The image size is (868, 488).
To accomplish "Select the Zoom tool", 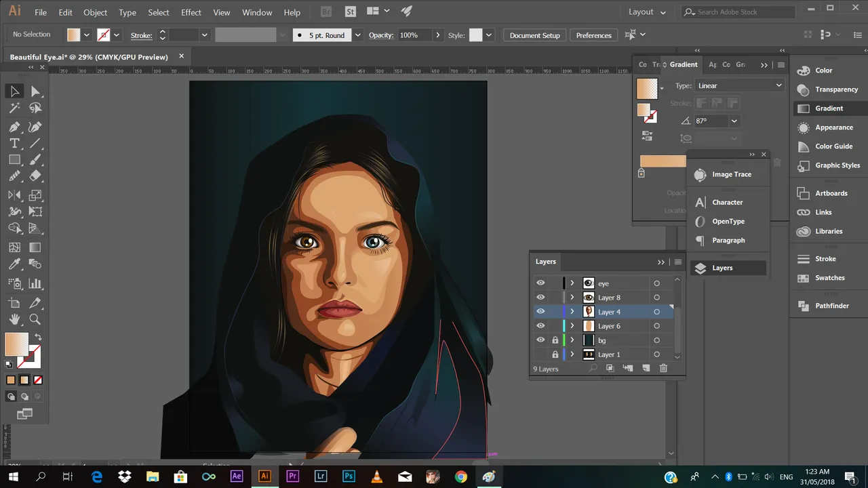I will point(35,319).
